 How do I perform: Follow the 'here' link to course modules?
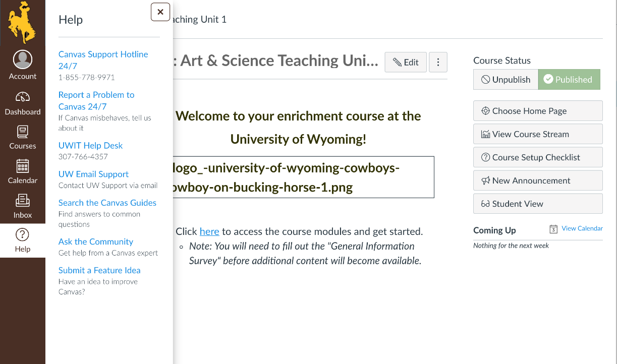[x=209, y=231]
